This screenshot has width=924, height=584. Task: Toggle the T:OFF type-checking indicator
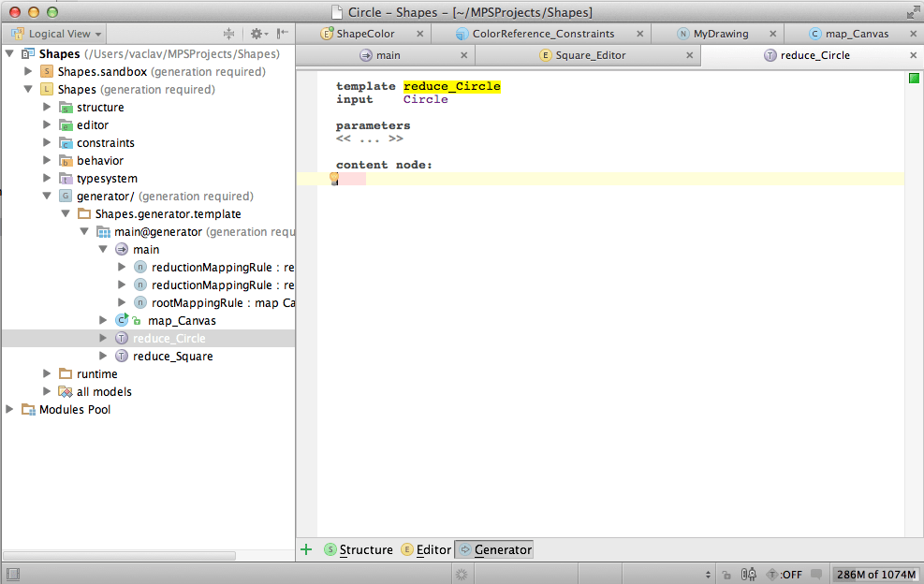(x=784, y=574)
